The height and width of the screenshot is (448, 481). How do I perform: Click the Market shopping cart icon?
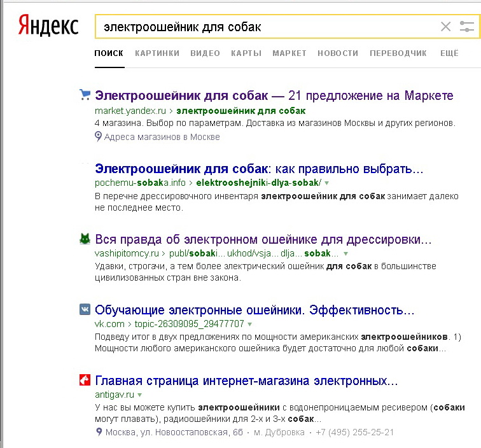click(x=85, y=95)
